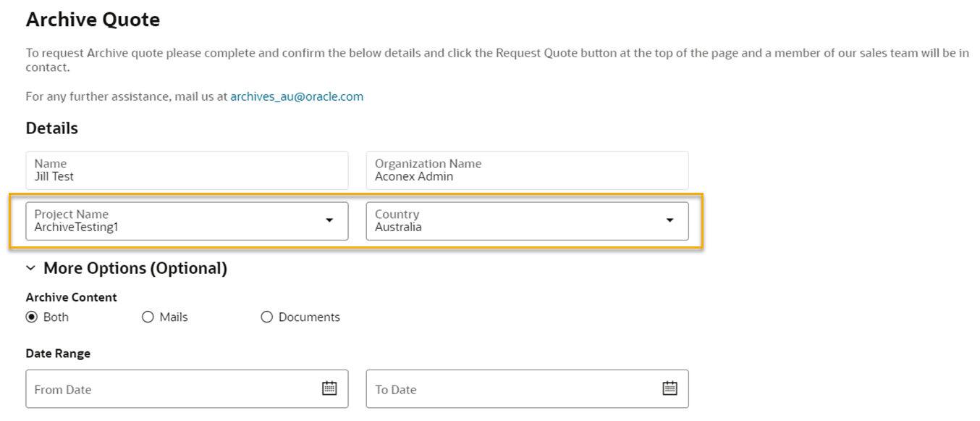Click the Country dropdown arrow icon
Viewport: 980px width, 421px height.
point(670,220)
